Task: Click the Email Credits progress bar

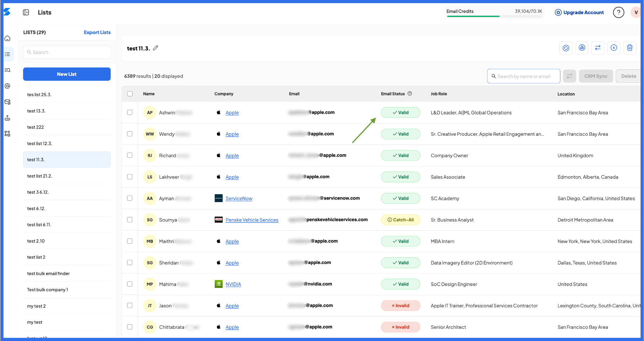Action: 494,16
